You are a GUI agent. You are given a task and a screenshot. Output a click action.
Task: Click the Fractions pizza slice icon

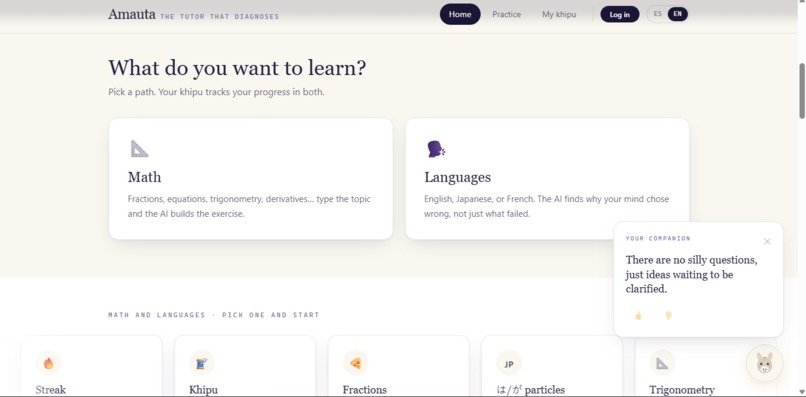point(355,364)
